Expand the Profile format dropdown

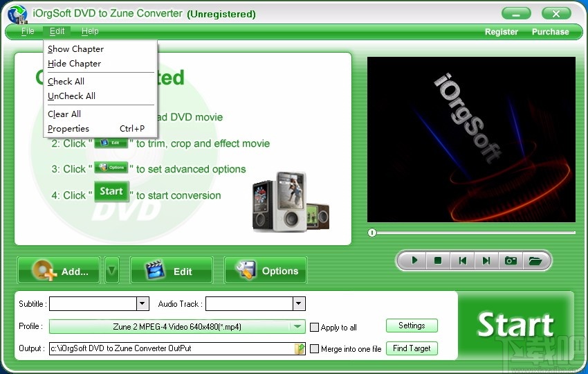(x=297, y=326)
